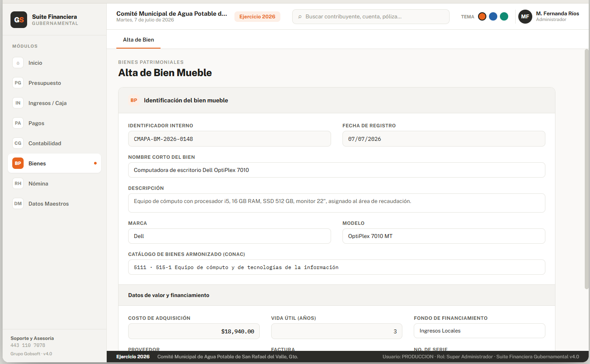Screen dimensions: 590x364
Task: Switch to the blue theme swatch
Action: click(493, 17)
